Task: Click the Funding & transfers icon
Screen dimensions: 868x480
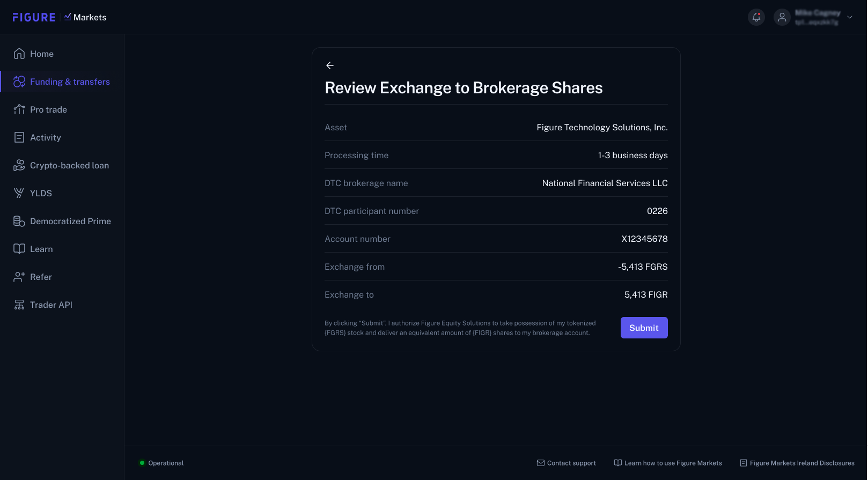Action: tap(19, 82)
